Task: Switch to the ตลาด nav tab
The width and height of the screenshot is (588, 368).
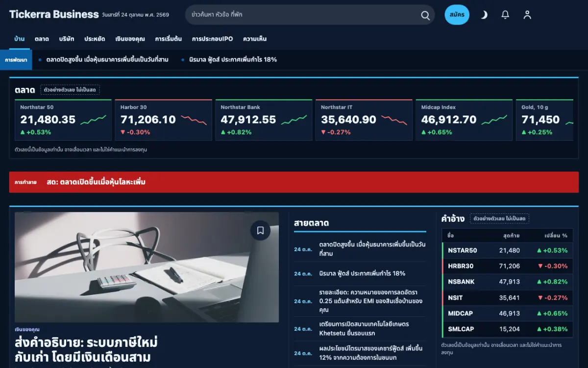Action: 42,39
